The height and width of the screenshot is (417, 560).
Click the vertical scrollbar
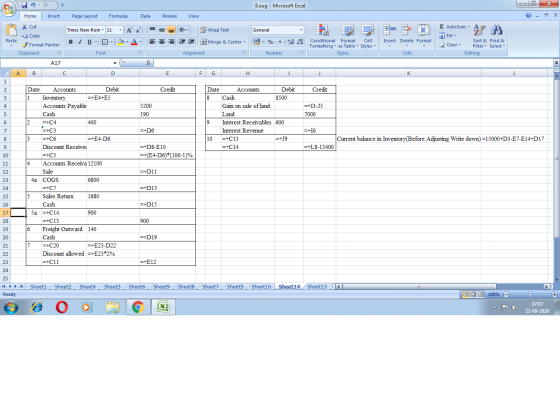pyautogui.click(x=556, y=157)
